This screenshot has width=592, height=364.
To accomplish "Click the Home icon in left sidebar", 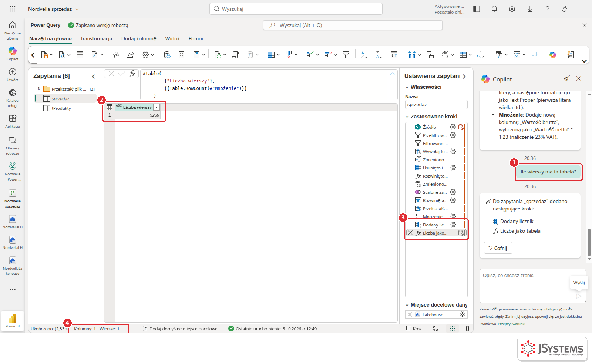I will [x=13, y=30].
